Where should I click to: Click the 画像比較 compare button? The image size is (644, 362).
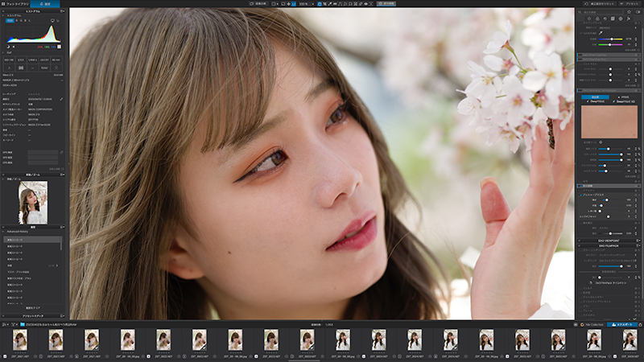pyautogui.click(x=258, y=4)
